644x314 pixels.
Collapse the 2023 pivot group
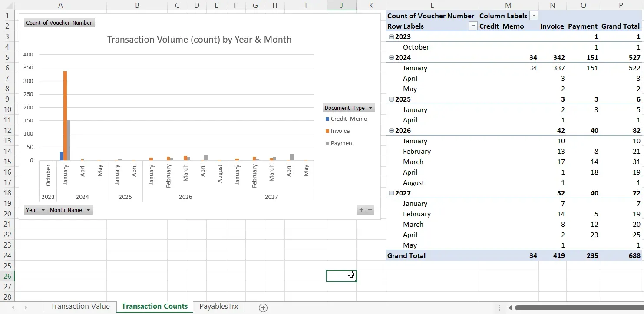pos(391,37)
